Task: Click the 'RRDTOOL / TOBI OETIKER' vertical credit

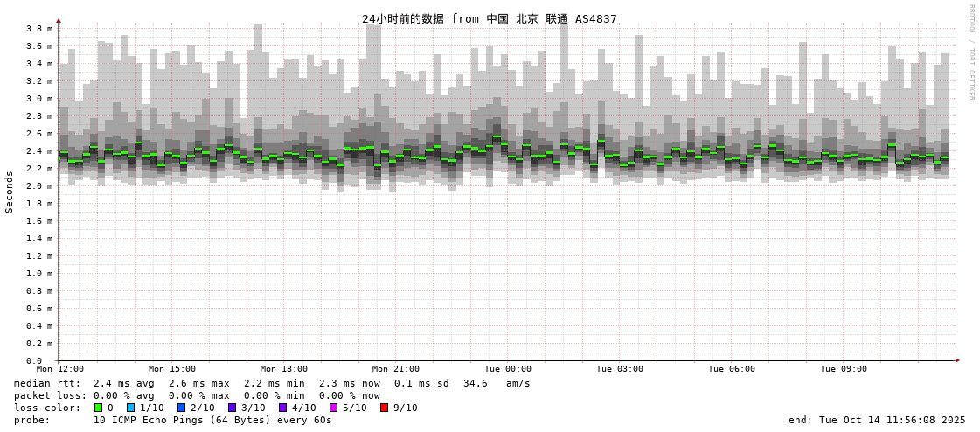Action: point(971,52)
